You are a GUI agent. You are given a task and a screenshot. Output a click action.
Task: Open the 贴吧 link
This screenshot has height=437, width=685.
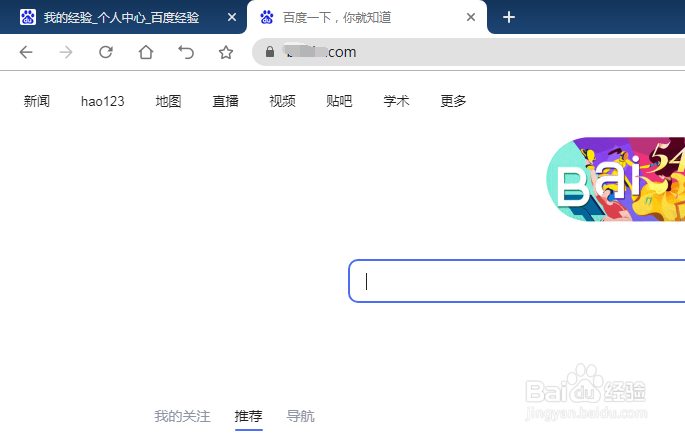pyautogui.click(x=339, y=101)
